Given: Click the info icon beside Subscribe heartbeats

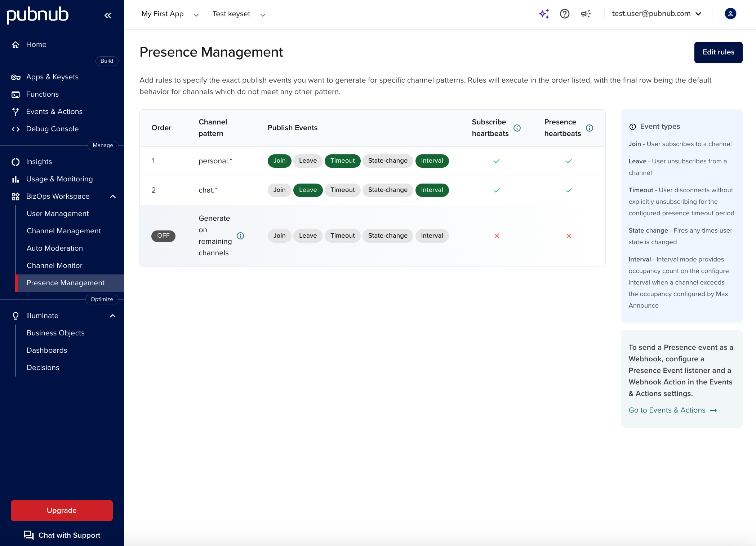Looking at the screenshot, I should pyautogui.click(x=517, y=128).
